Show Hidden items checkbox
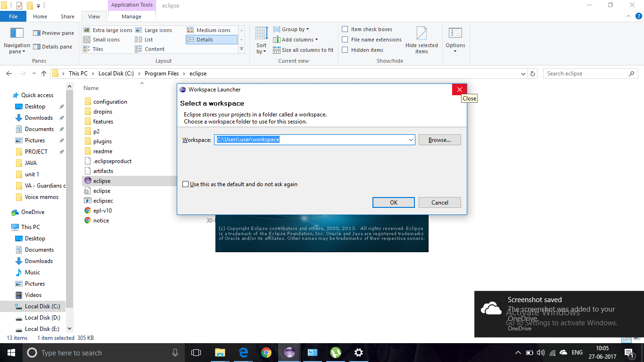644x362 pixels. pos(345,50)
